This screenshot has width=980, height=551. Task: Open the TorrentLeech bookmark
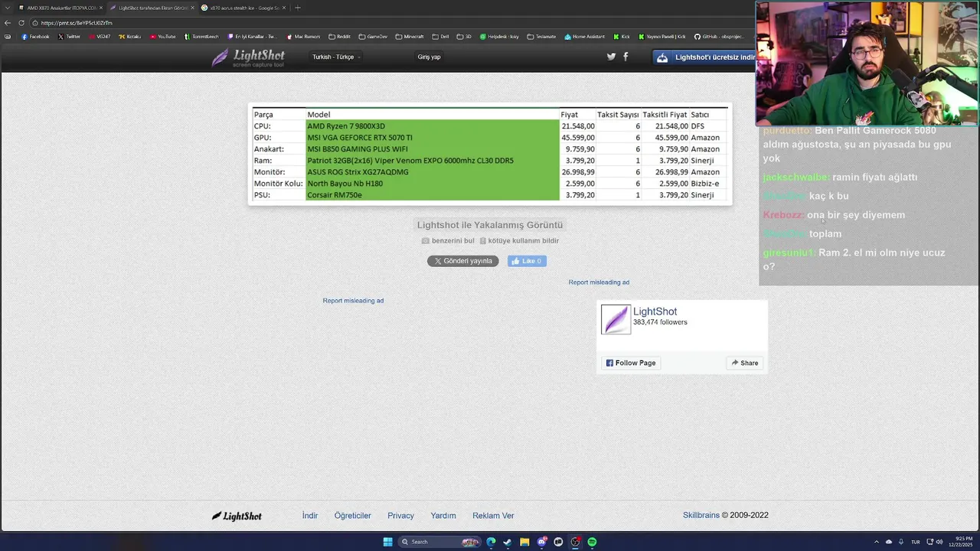point(202,37)
